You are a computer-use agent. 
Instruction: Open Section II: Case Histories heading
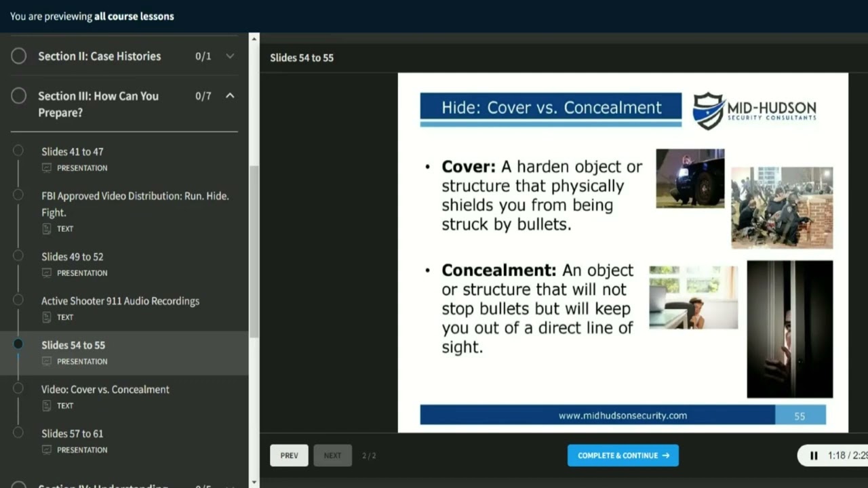tap(99, 56)
